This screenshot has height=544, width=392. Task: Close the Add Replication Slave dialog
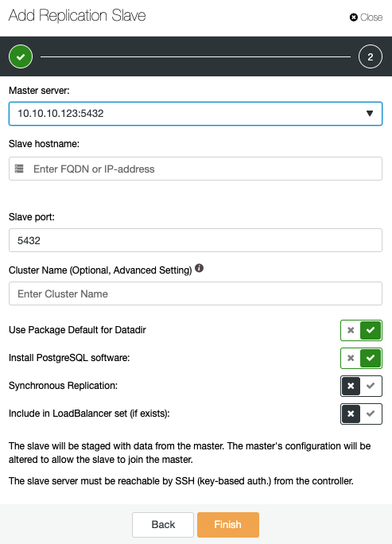tap(366, 17)
